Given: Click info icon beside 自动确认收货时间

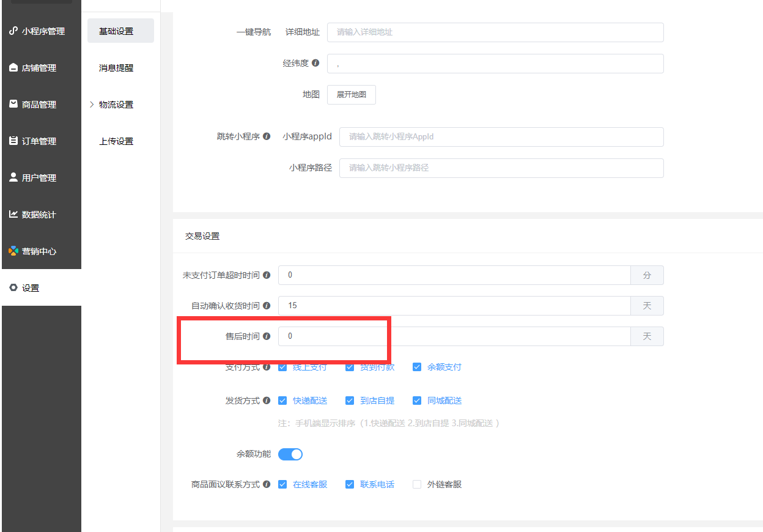Looking at the screenshot, I should pos(267,306).
